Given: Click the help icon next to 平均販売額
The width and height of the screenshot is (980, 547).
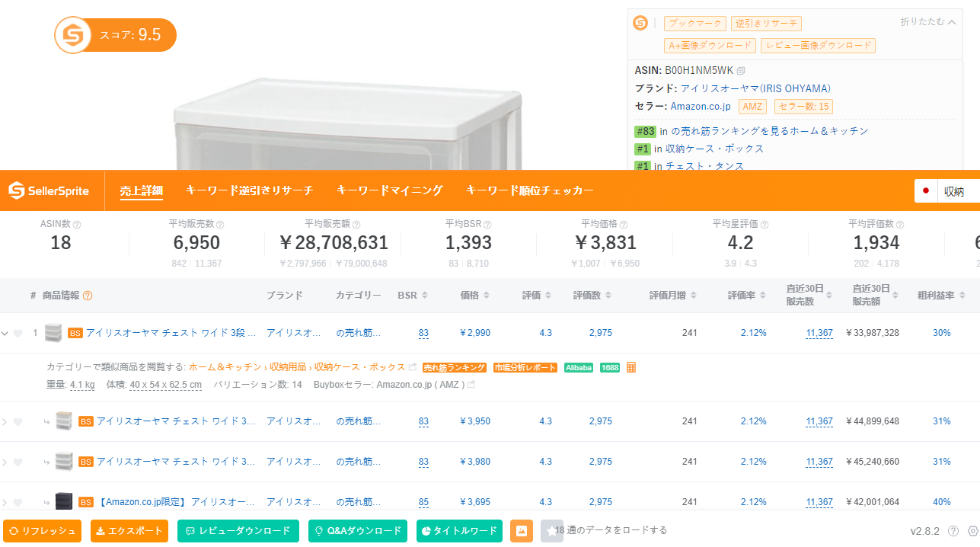Looking at the screenshot, I should tap(356, 225).
